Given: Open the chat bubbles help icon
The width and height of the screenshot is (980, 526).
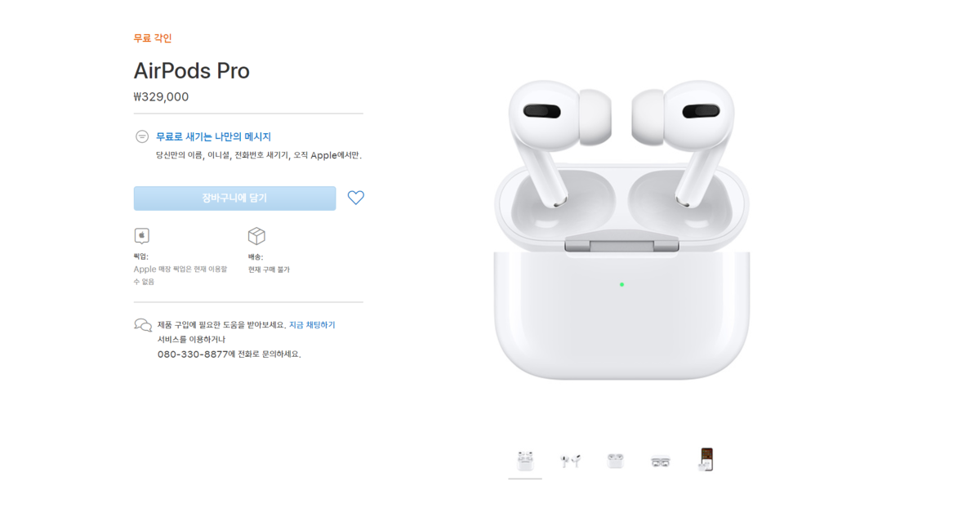Looking at the screenshot, I should [143, 325].
